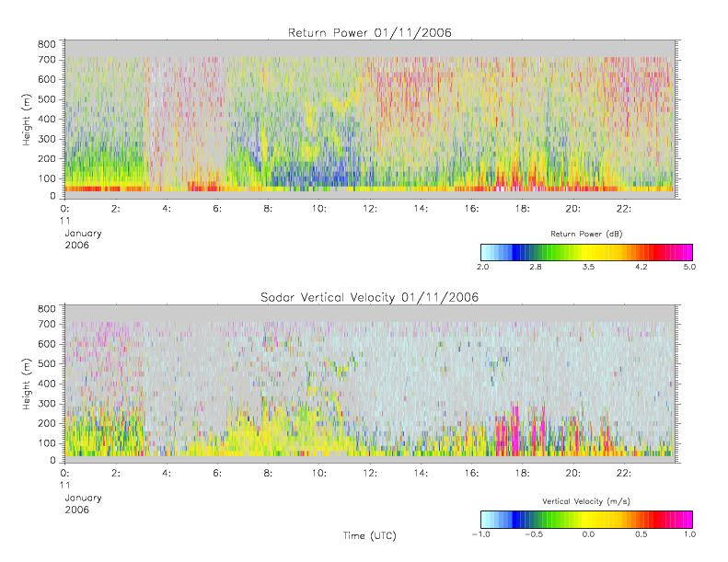The width and height of the screenshot is (728, 562).
Task: Click the '22:' time tick under Return Power chart
Action: tap(624, 209)
